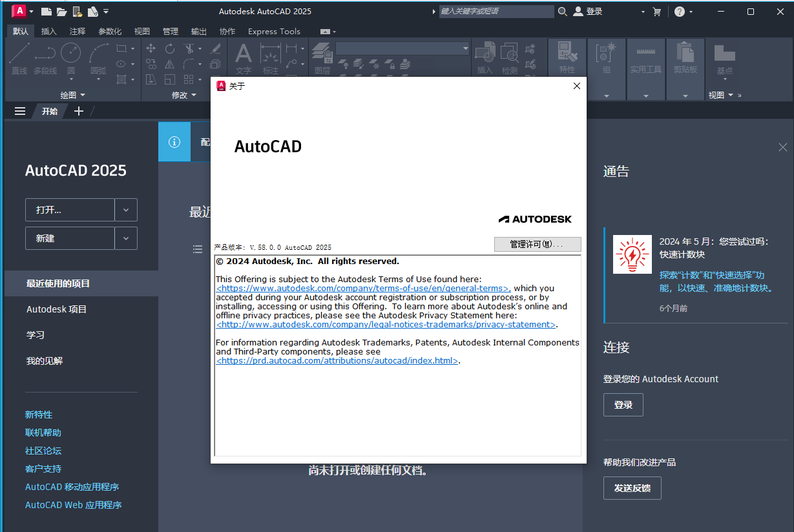Image resolution: width=794 pixels, height=532 pixels.
Task: Expand the Help question mark dropdown
Action: click(x=691, y=12)
